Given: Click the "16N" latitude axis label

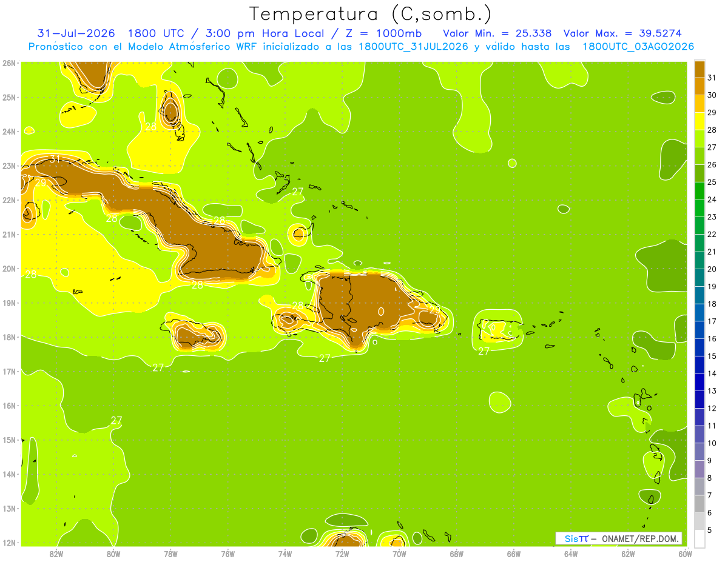Looking at the screenshot, I should (9, 406).
